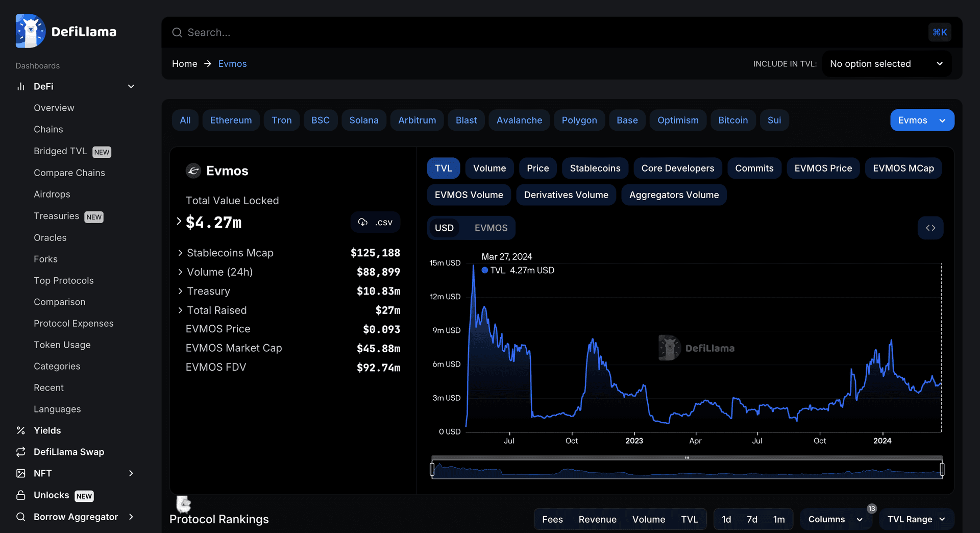Click the Yields percent icon

coord(21,430)
